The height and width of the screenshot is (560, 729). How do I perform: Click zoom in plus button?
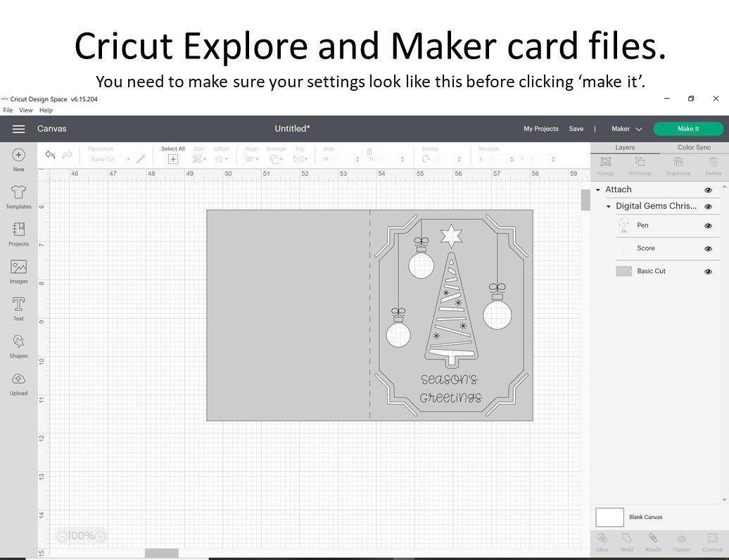100,536
